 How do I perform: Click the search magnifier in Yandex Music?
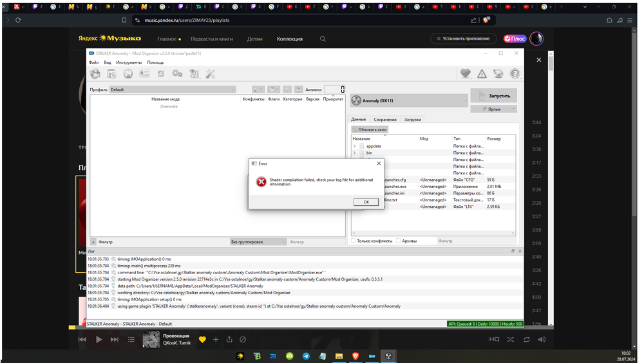coord(323,39)
